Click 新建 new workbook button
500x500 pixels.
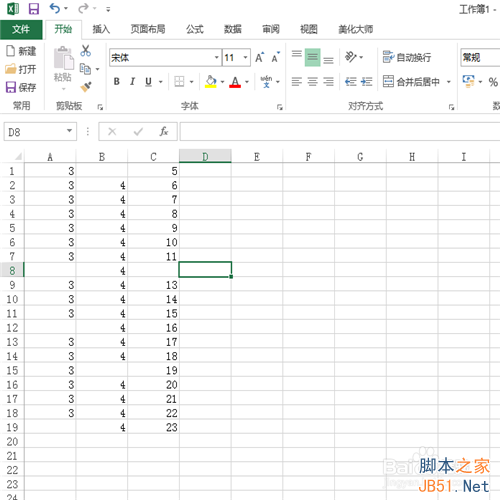(21, 51)
